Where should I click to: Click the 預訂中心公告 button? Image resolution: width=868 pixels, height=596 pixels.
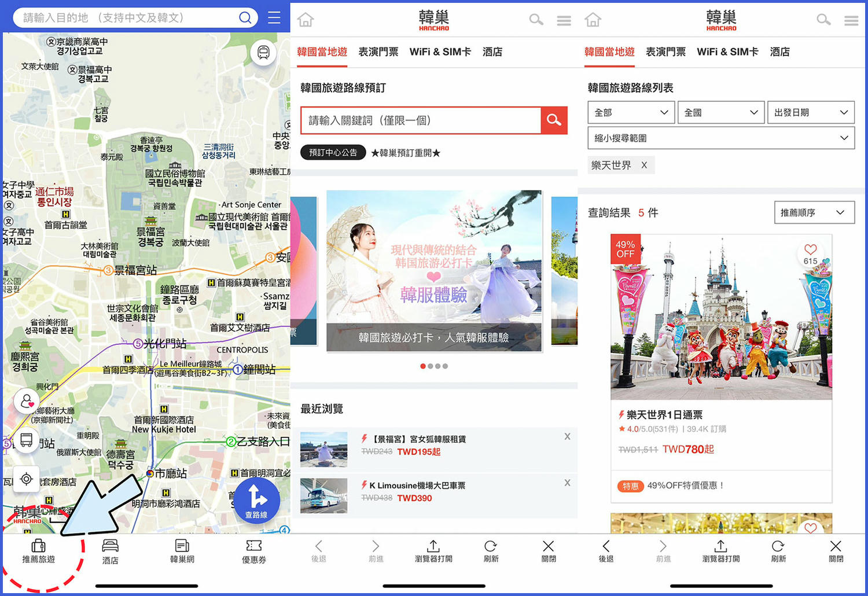tap(333, 152)
